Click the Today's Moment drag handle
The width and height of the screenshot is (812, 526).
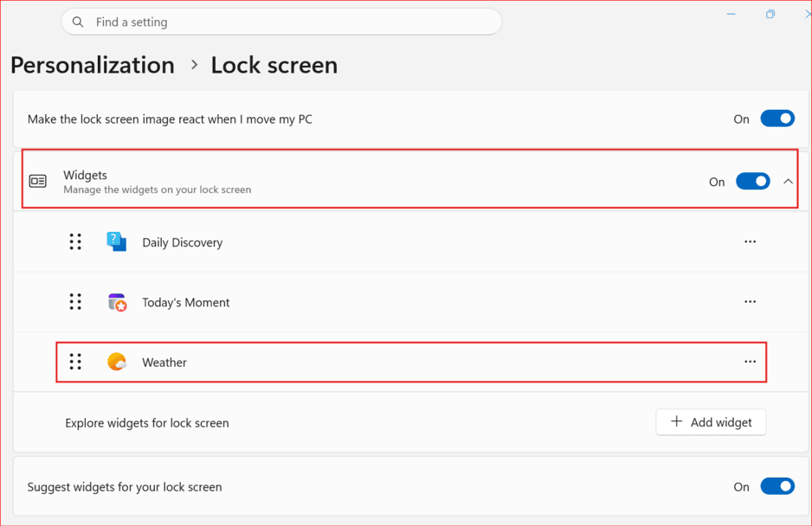click(x=75, y=301)
